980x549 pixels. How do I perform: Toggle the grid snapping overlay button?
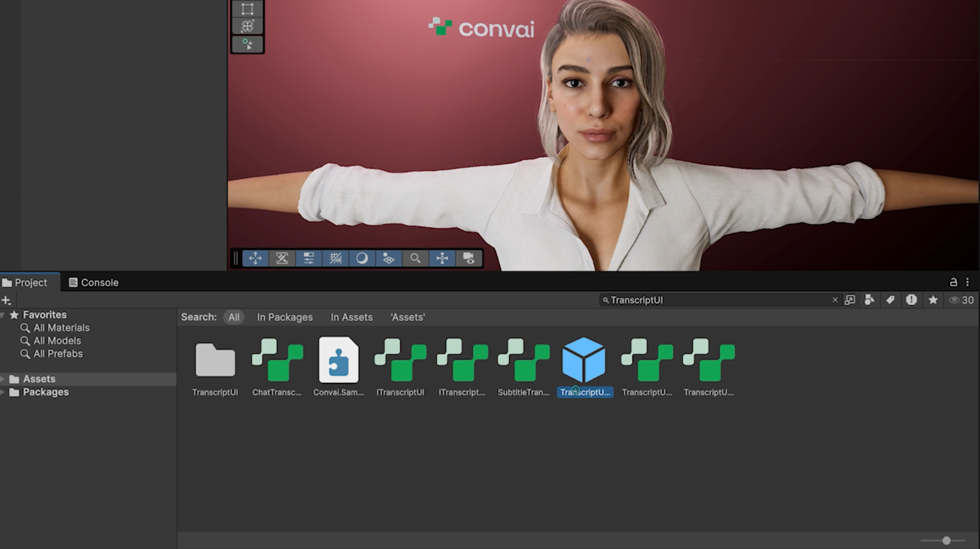(x=335, y=258)
